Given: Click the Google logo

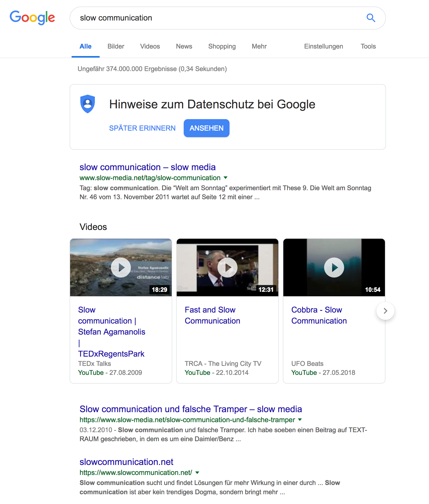Looking at the screenshot, I should click(32, 18).
